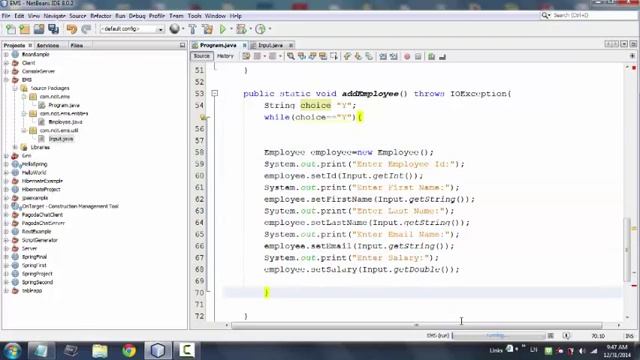Click the Stop Macro Recording icon
Viewport: 640px width, 360px height.
point(418,56)
